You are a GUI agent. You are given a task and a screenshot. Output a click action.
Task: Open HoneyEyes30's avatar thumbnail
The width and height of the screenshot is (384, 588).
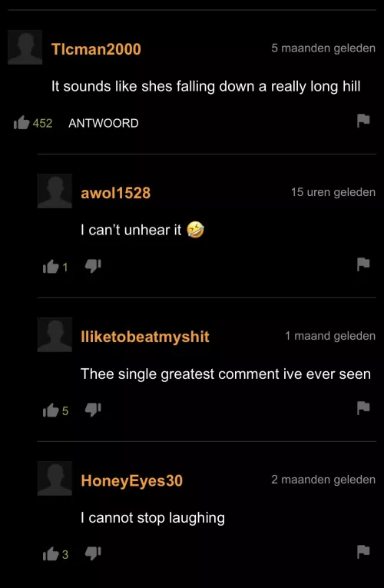tap(55, 478)
